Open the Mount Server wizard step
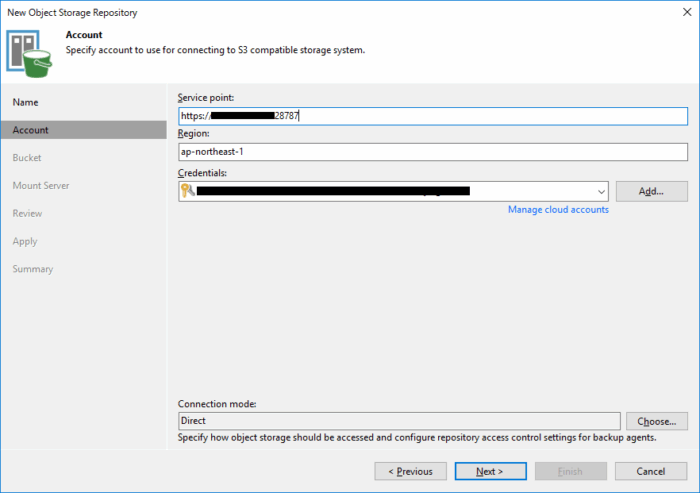 (x=40, y=186)
